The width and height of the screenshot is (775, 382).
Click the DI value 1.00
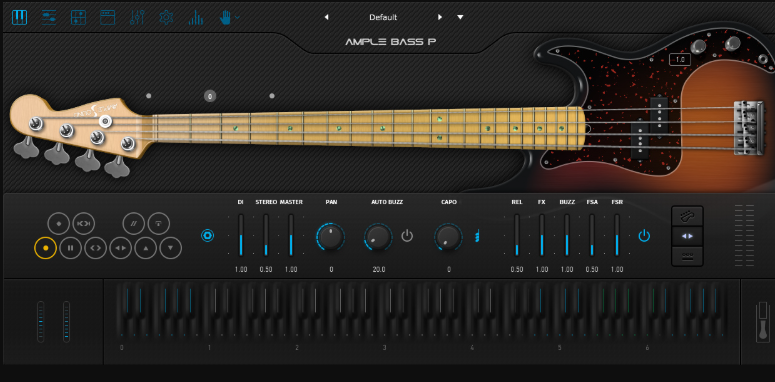click(x=241, y=270)
